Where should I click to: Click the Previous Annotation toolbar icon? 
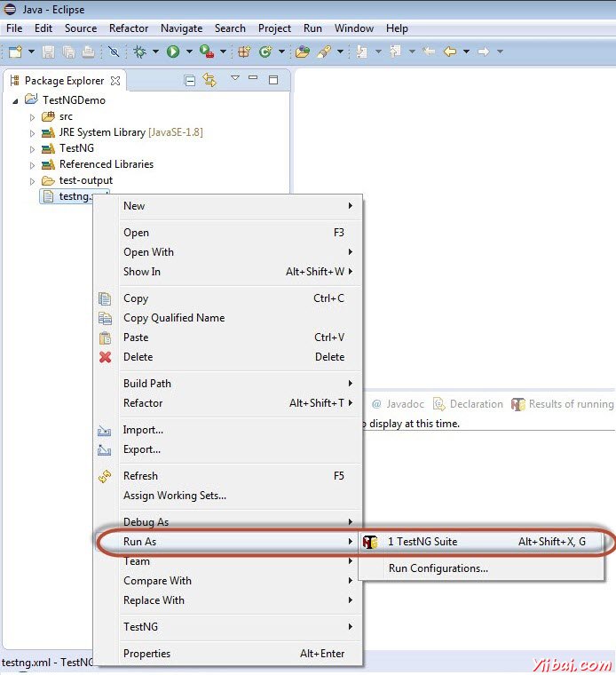point(395,52)
